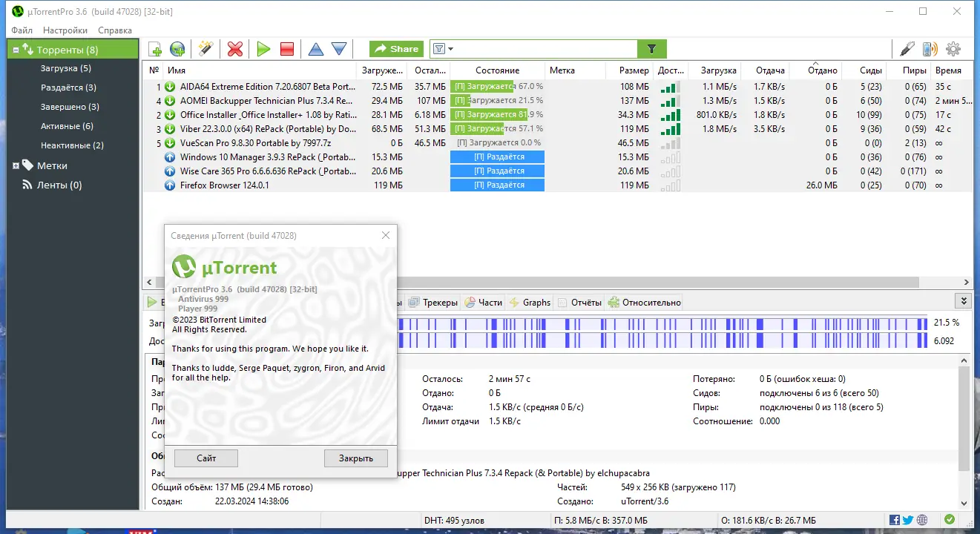Viewport: 980px width, 534px height.
Task: Open the Remote phone icon in the toolbar
Action: pos(930,49)
